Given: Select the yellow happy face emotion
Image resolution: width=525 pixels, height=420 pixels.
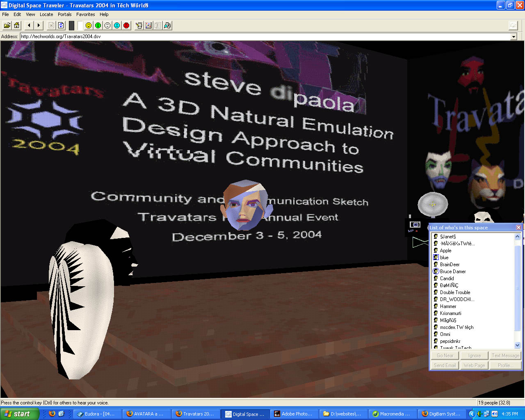Looking at the screenshot, I should pyautogui.click(x=89, y=25).
